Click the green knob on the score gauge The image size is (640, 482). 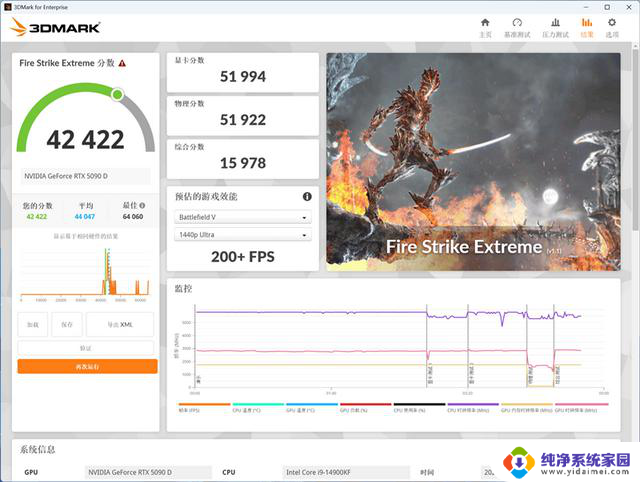[118, 95]
